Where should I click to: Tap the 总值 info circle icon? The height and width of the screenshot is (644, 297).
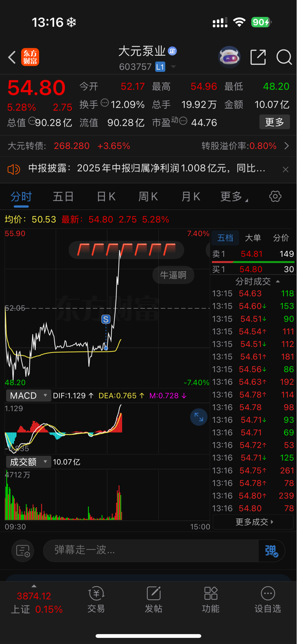point(32,120)
